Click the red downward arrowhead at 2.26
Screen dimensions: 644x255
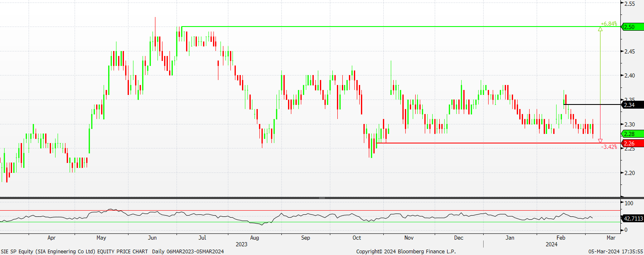(x=600, y=141)
